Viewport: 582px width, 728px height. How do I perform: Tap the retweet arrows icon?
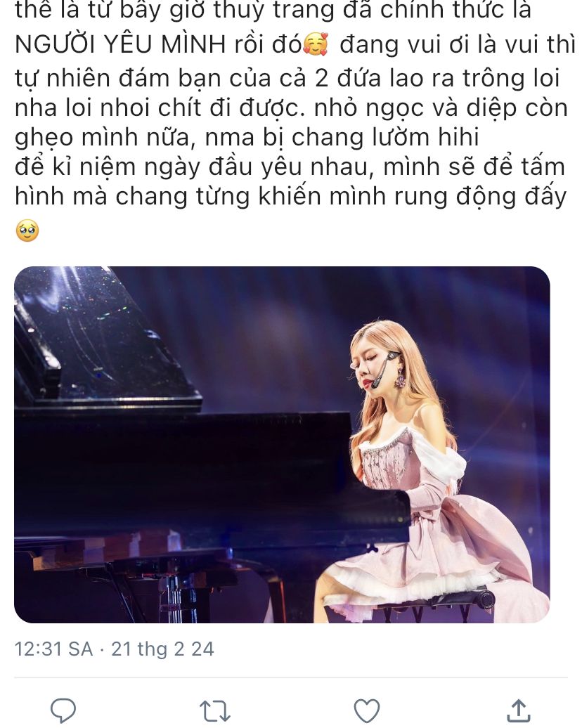[x=214, y=711]
